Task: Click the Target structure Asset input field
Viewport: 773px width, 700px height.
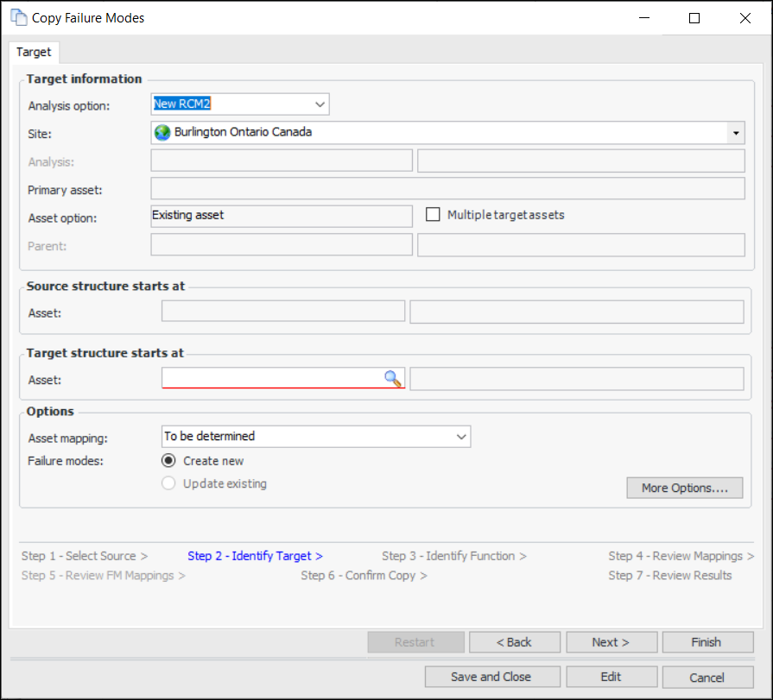Action: point(272,378)
